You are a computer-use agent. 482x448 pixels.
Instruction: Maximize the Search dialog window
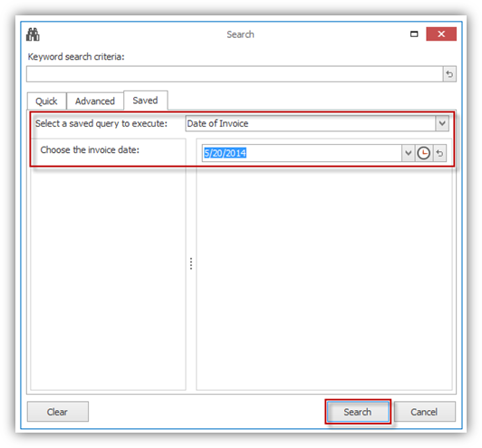[414, 34]
